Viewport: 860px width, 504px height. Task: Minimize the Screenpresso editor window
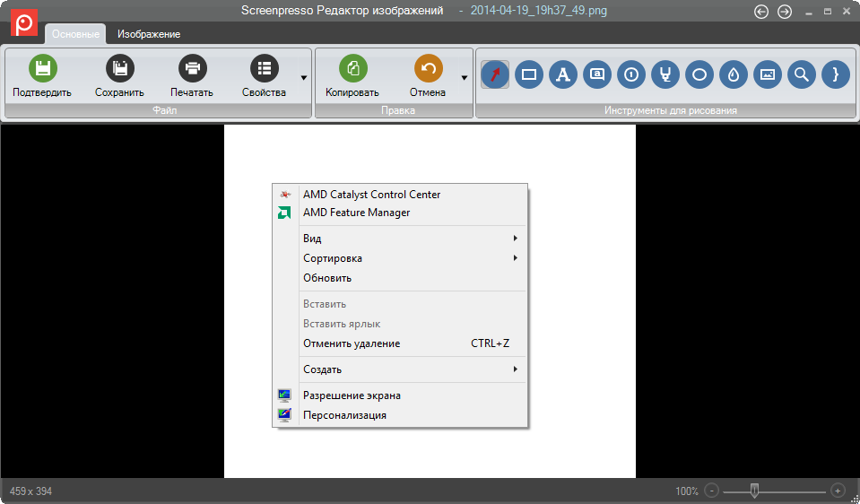point(809,12)
